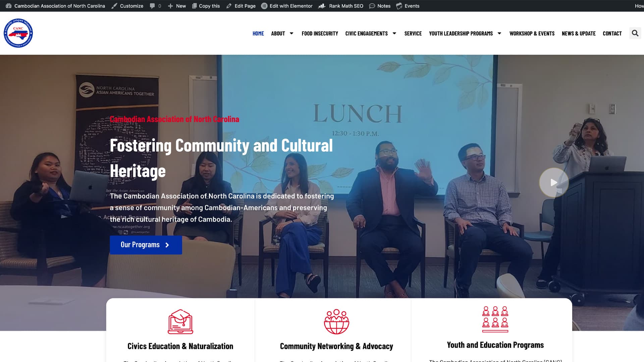Open Workshop & Events menu item
Viewport: 644px width, 362px height.
(532, 33)
